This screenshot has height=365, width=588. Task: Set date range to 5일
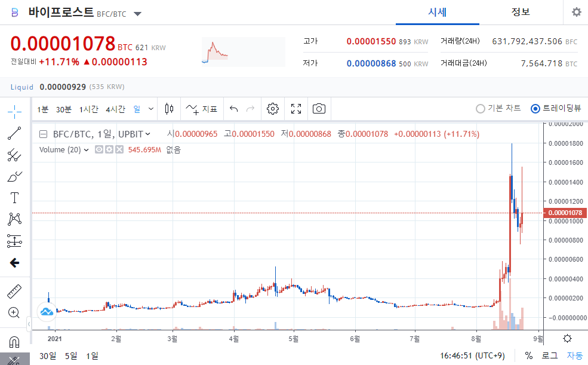coord(71,355)
